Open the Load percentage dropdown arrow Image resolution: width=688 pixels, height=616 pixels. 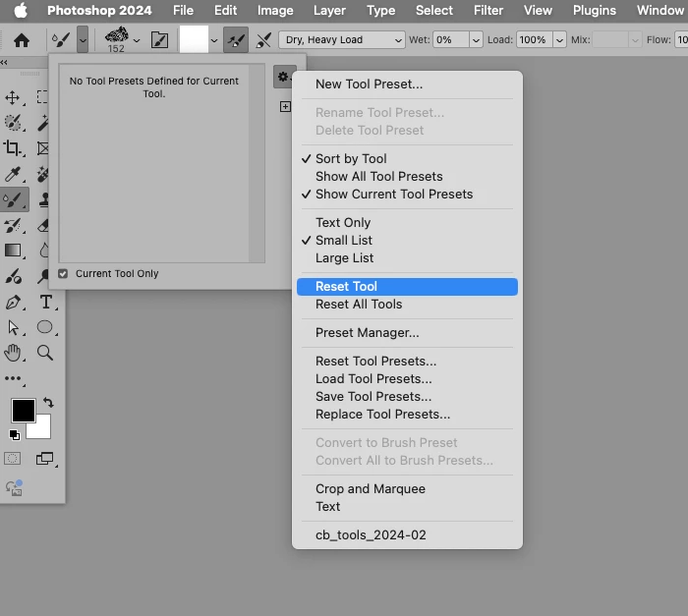(559, 40)
